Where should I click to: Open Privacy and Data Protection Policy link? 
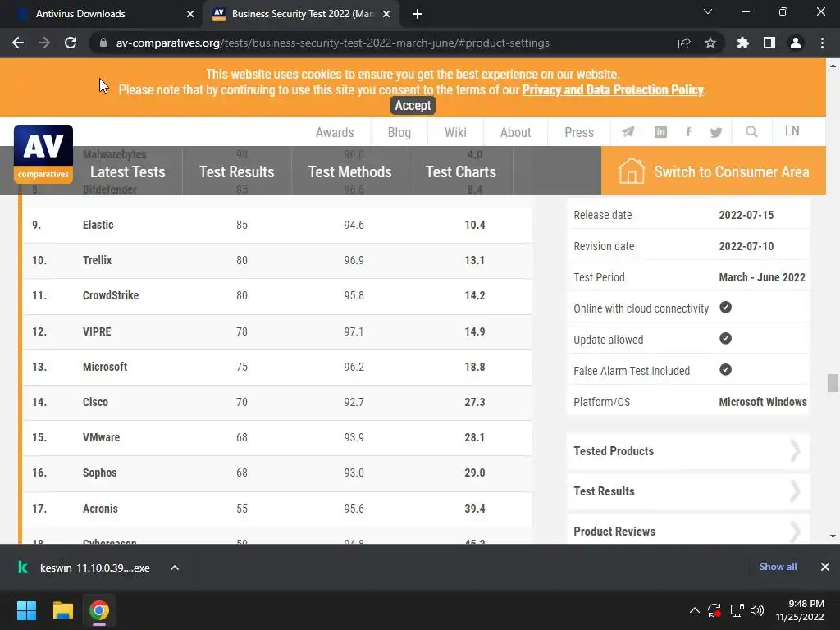click(613, 89)
